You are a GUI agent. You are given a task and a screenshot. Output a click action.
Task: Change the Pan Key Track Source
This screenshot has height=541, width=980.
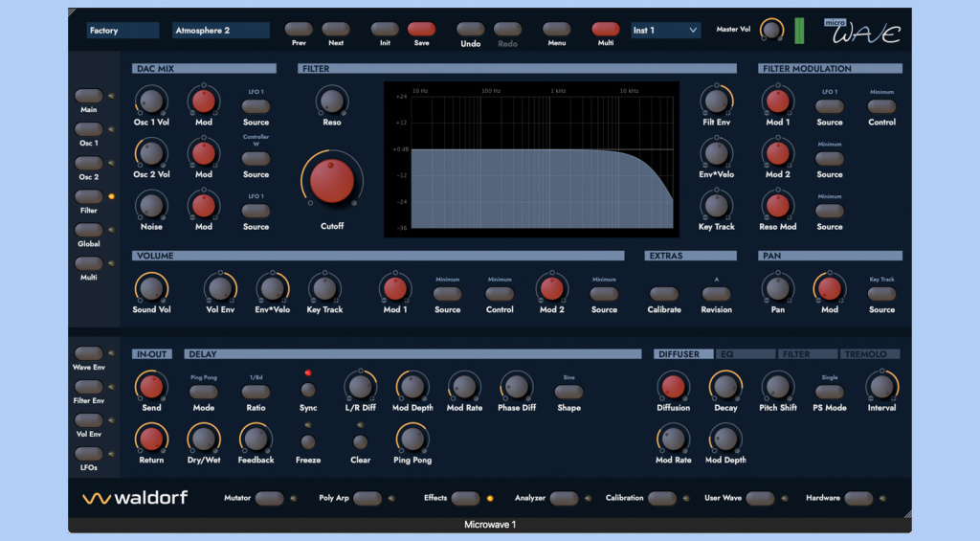pos(881,293)
